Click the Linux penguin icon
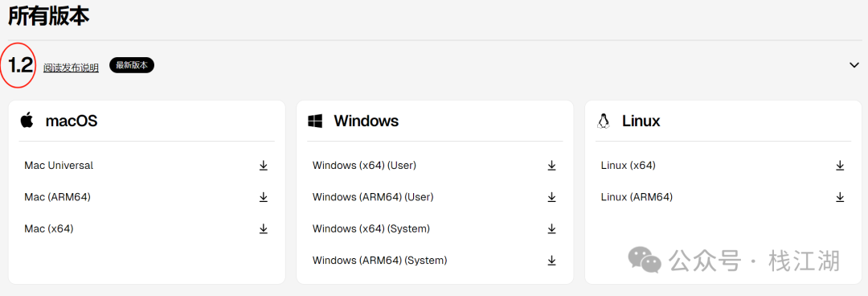 [x=604, y=121]
